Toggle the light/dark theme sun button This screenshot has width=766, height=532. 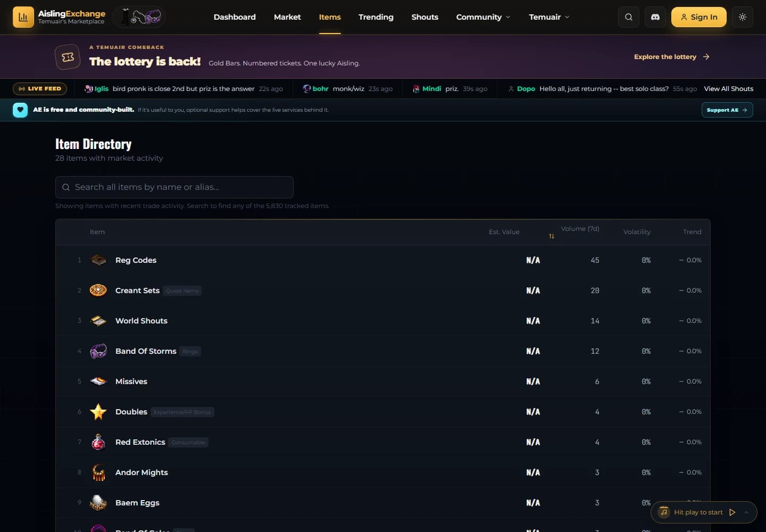click(743, 17)
